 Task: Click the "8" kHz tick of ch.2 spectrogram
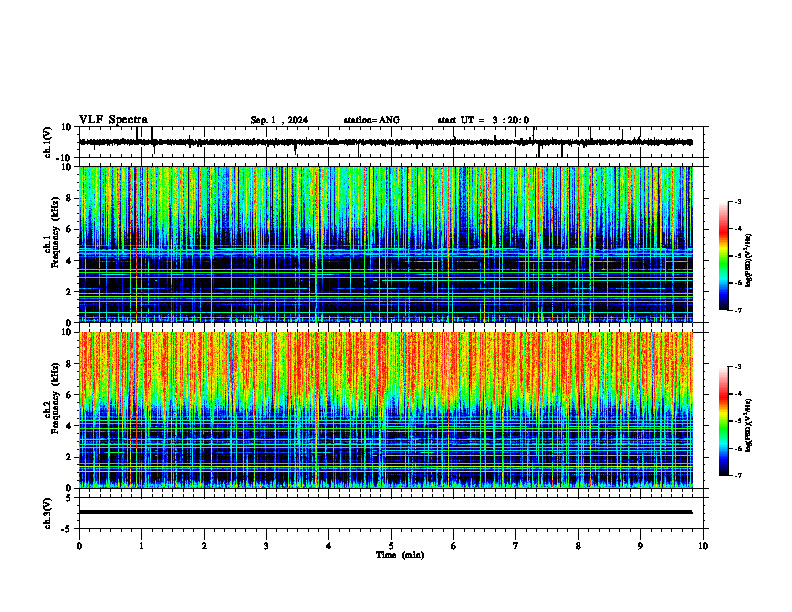(70, 364)
